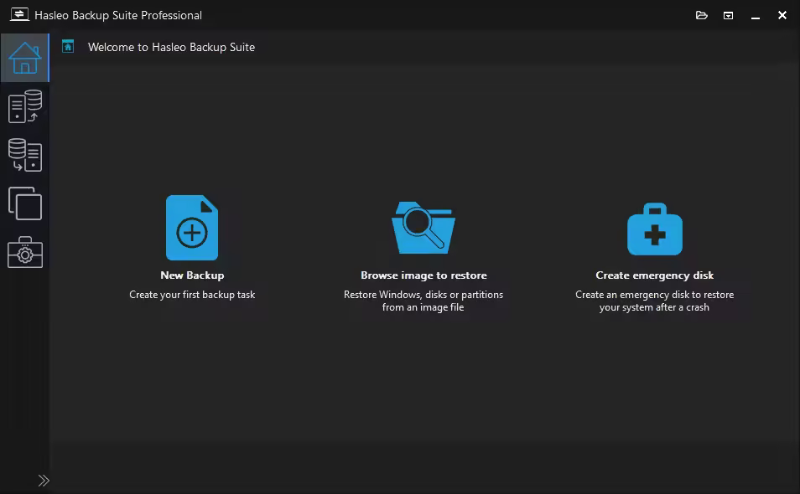Open the Home page in the sidebar

click(x=24, y=58)
